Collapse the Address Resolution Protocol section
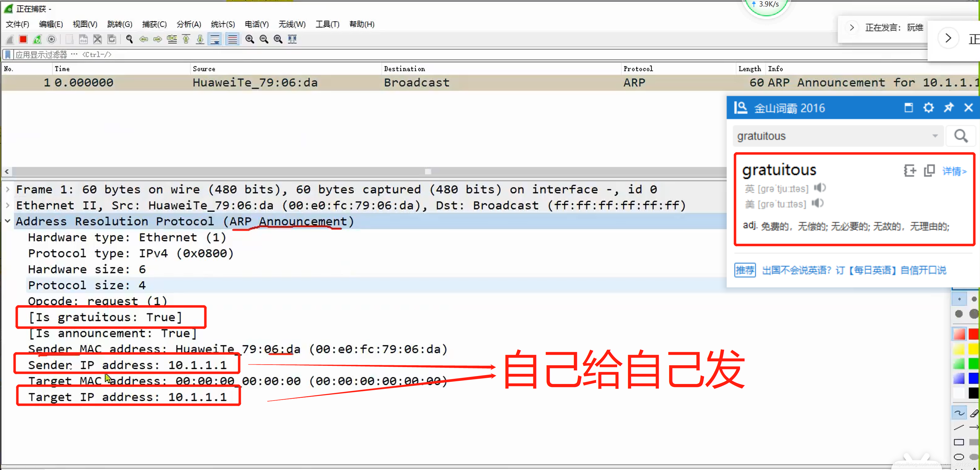Viewport: 980px width, 470px height. coord(8,221)
